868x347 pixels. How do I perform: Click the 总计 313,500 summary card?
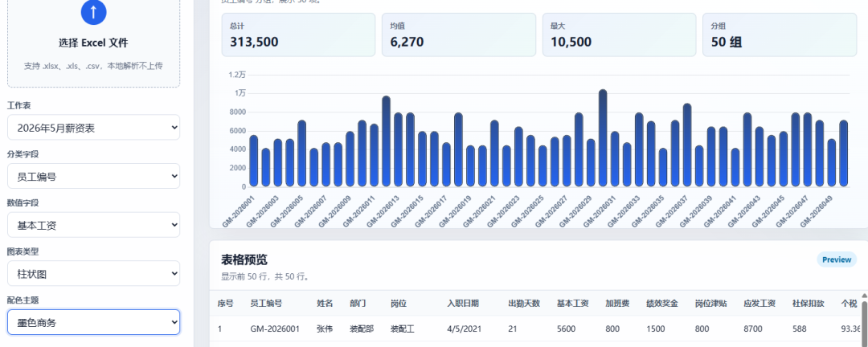(x=298, y=35)
